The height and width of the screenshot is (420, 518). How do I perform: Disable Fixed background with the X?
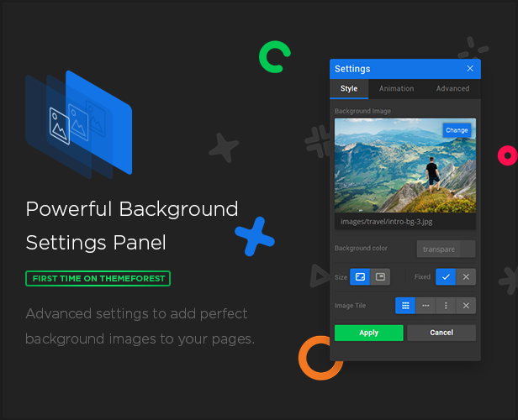466,276
